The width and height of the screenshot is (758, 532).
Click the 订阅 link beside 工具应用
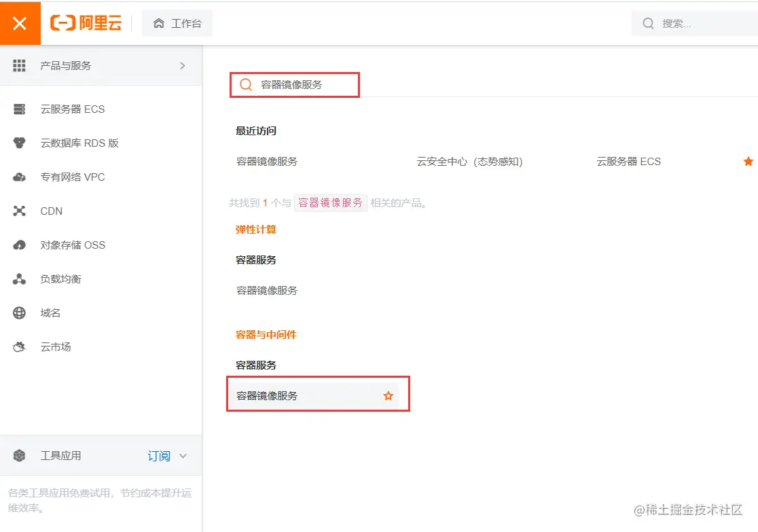click(158, 456)
